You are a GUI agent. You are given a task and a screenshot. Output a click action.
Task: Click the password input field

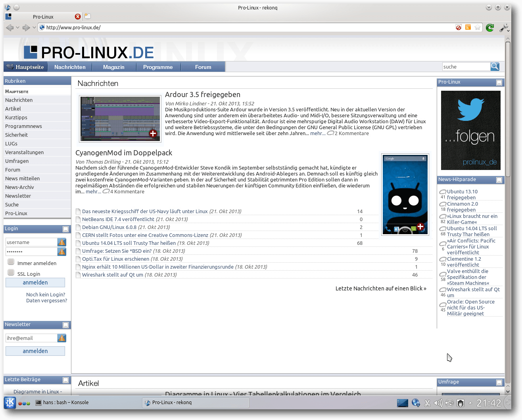point(32,252)
